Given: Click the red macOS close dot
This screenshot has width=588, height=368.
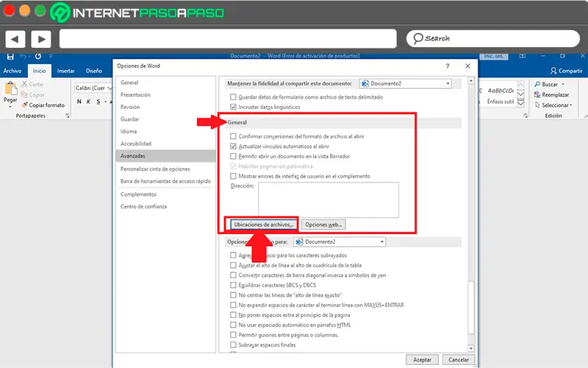Looking at the screenshot, I should pyautogui.click(x=9, y=10).
